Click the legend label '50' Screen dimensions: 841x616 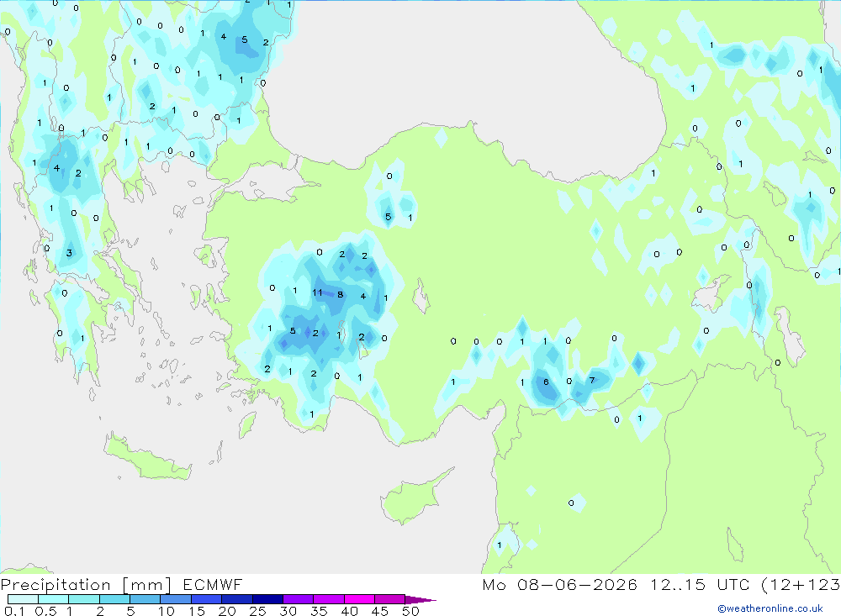pyautogui.click(x=410, y=611)
